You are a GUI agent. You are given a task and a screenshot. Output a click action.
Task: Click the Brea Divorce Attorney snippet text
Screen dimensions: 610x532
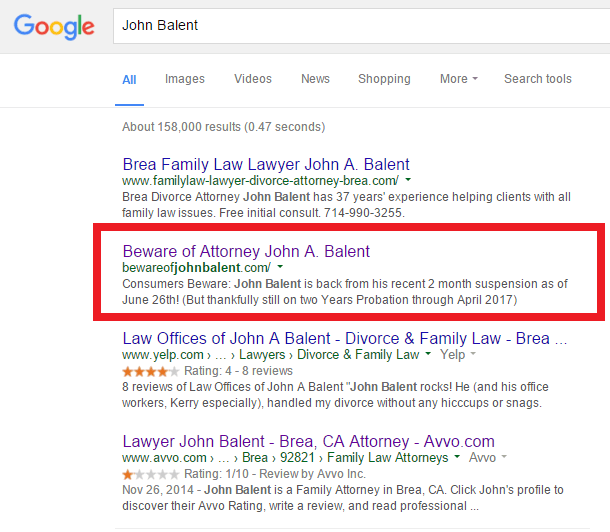tap(346, 205)
